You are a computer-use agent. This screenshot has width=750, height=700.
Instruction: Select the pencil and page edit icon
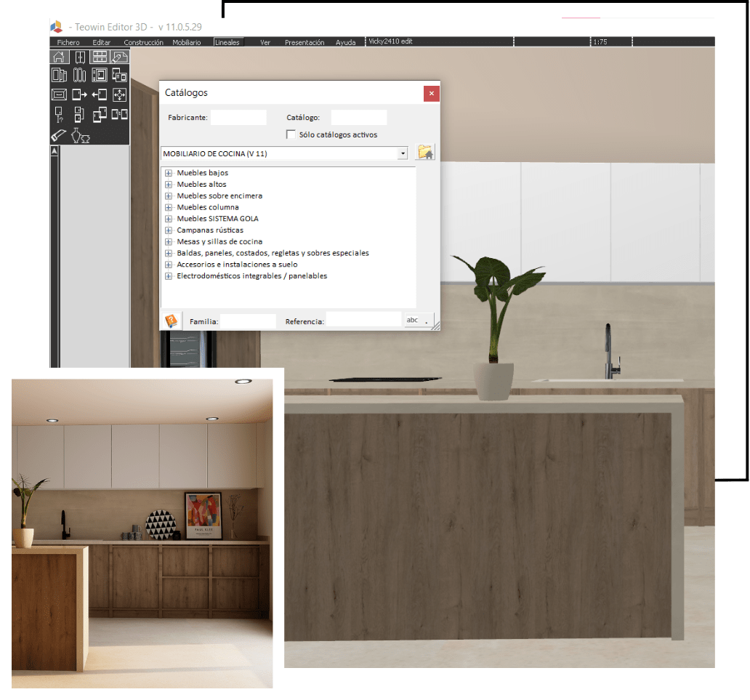pyautogui.click(x=119, y=57)
